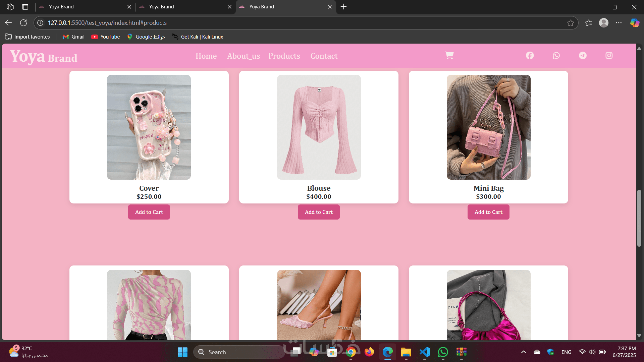This screenshot has height=362, width=644.
Task: Click the Facebook icon in header
Action: click(x=530, y=56)
